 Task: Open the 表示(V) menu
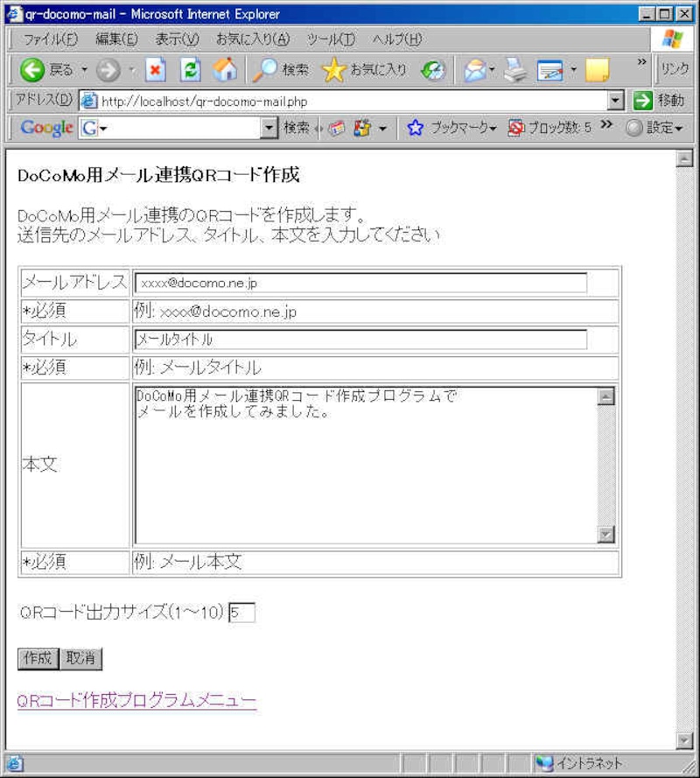[177, 39]
